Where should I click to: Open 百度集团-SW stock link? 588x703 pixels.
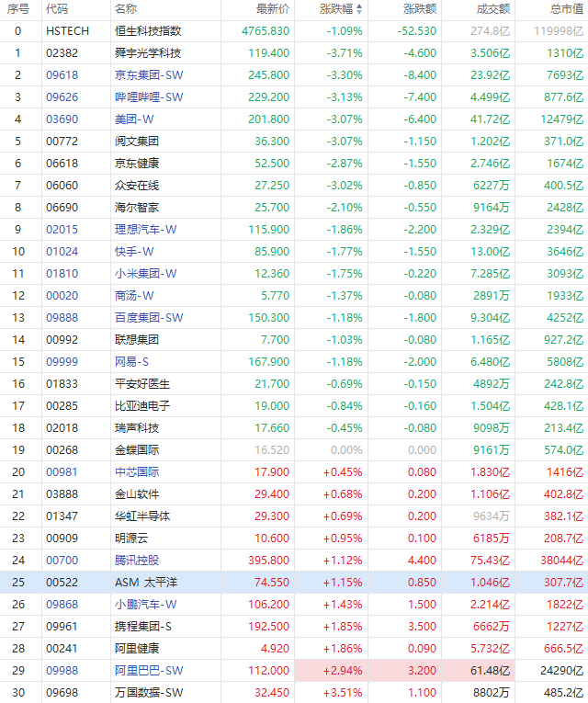point(149,317)
